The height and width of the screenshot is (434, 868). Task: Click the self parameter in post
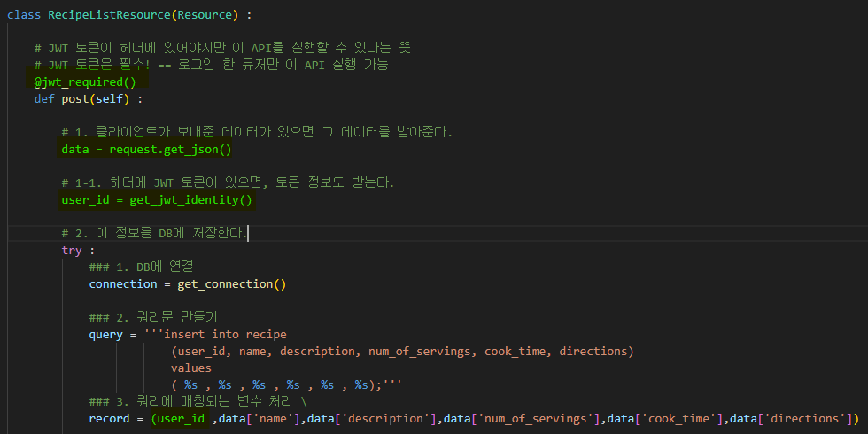[109, 99]
